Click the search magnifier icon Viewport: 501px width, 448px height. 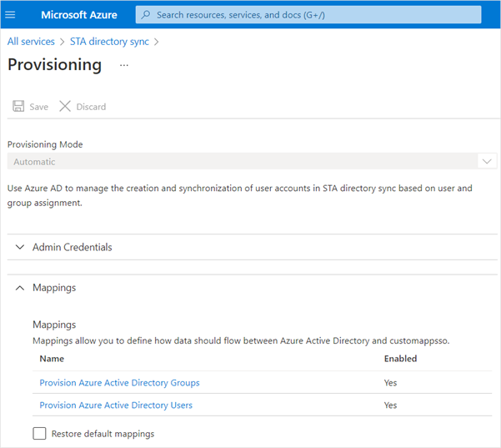(x=146, y=15)
